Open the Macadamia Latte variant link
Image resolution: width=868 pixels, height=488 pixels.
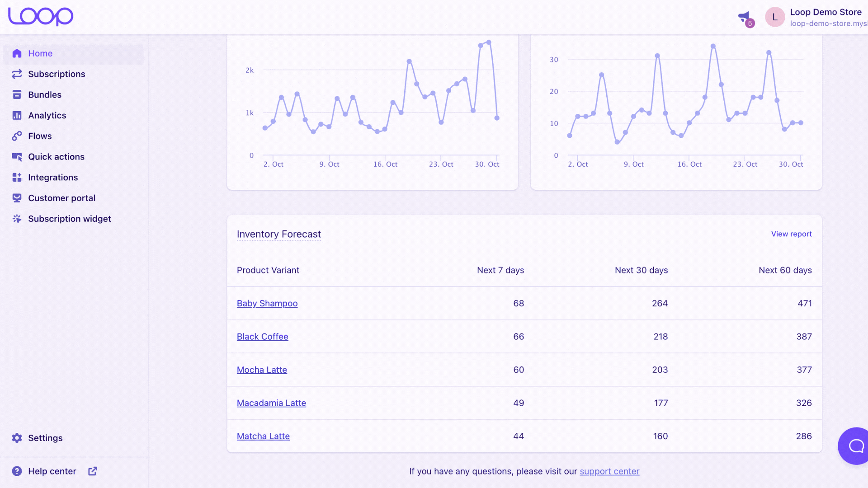click(271, 403)
